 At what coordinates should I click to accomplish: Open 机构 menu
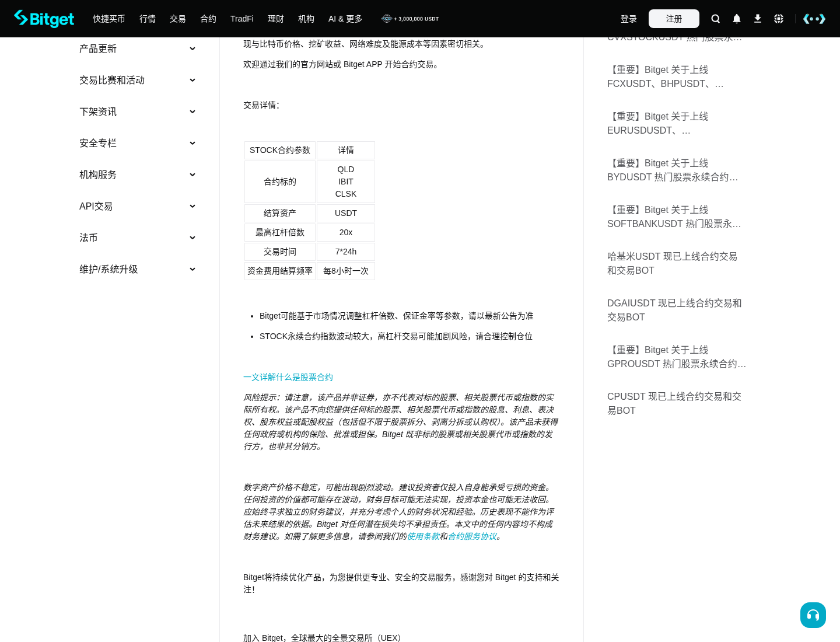point(306,19)
